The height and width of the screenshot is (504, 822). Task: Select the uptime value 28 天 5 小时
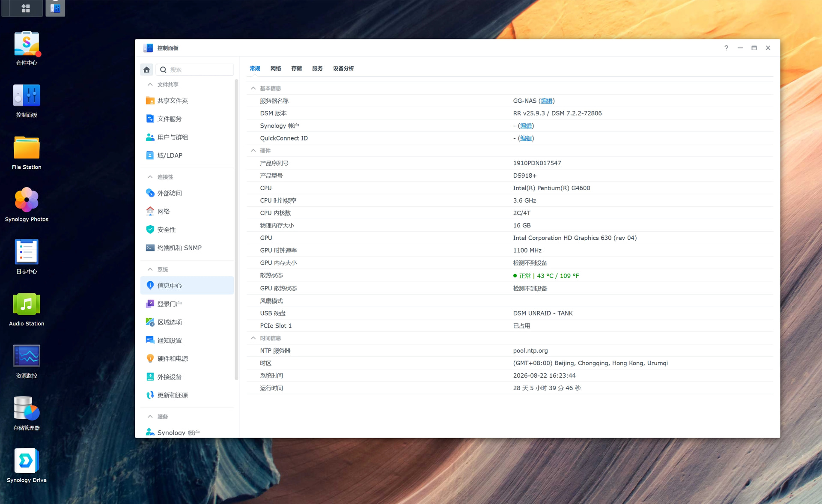pyautogui.click(x=547, y=388)
